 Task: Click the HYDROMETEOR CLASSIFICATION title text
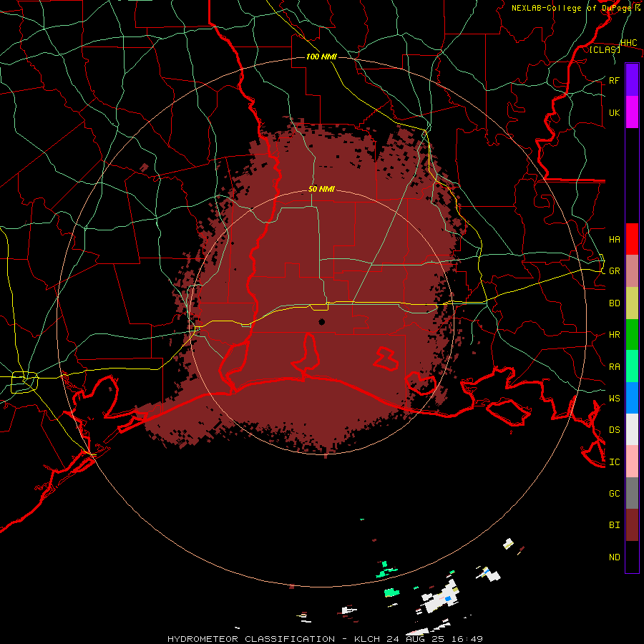coord(251,639)
